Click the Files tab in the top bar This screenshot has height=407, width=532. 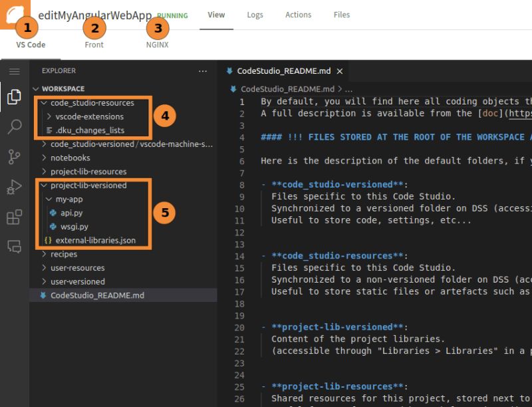[341, 15]
